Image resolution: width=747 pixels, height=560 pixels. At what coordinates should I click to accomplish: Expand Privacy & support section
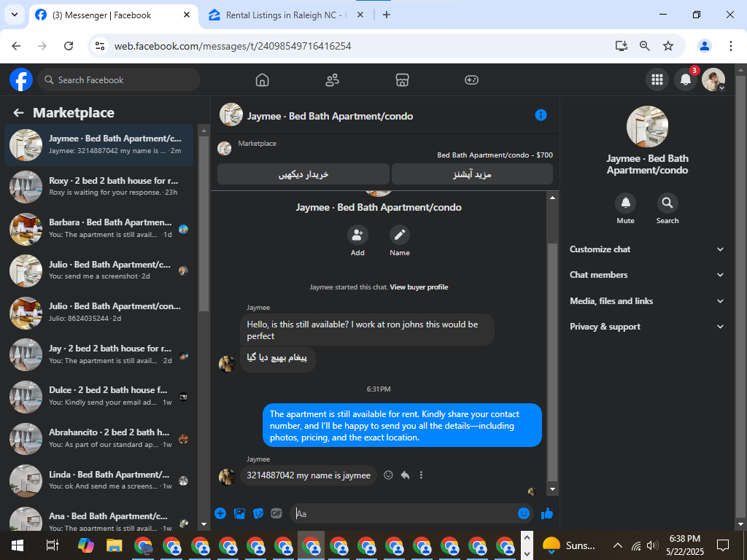[646, 327]
